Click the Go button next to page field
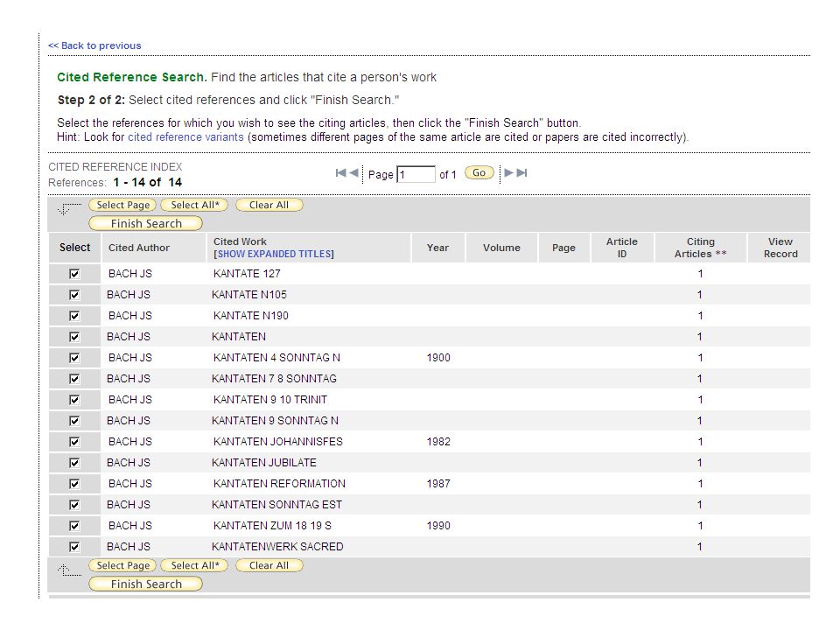840x630 pixels. click(x=479, y=172)
